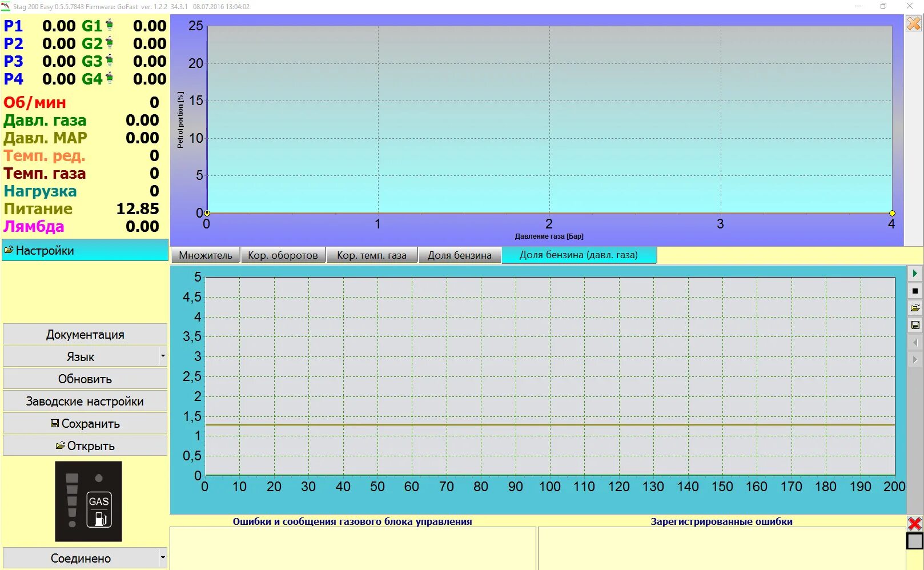Viewport: 924px width, 570px height.
Task: Open the Stag app icon in title bar
Action: click(6, 6)
